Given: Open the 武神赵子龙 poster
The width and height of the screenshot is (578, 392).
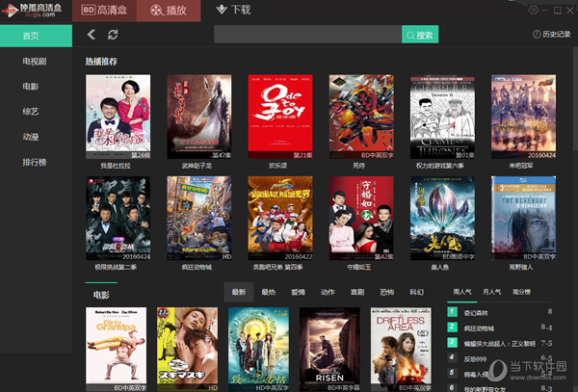Looking at the screenshot, I should [199, 117].
